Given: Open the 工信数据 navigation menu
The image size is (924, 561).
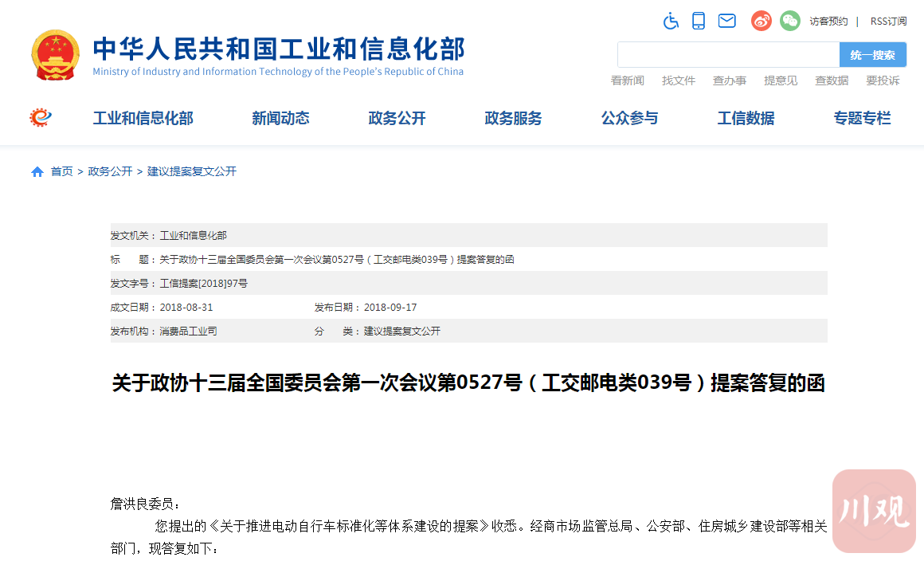Looking at the screenshot, I should point(746,119).
